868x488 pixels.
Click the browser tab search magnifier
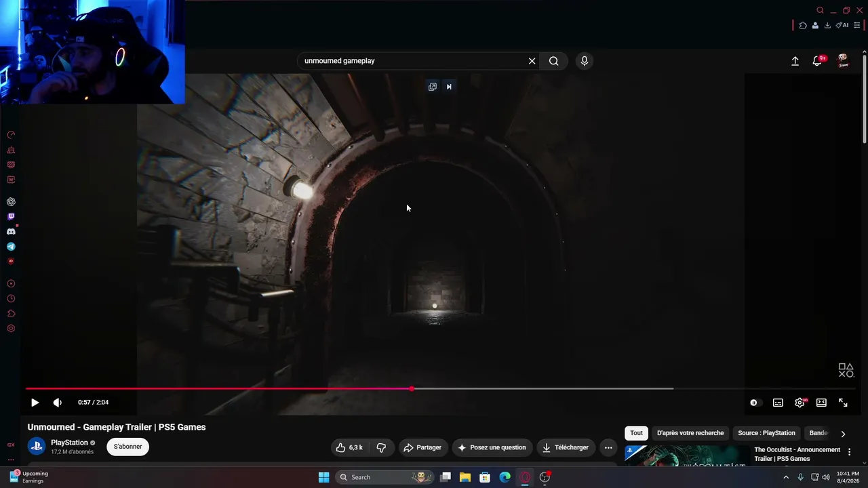[820, 10]
